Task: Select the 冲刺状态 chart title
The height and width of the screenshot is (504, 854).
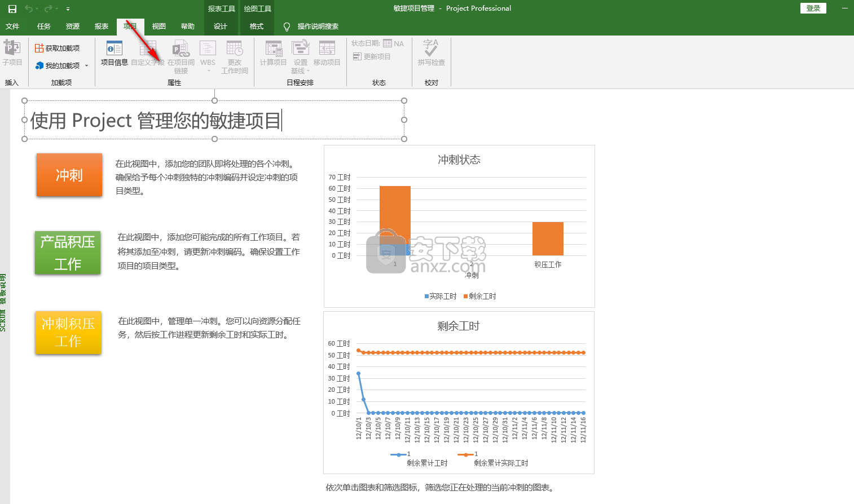Action: (459, 160)
